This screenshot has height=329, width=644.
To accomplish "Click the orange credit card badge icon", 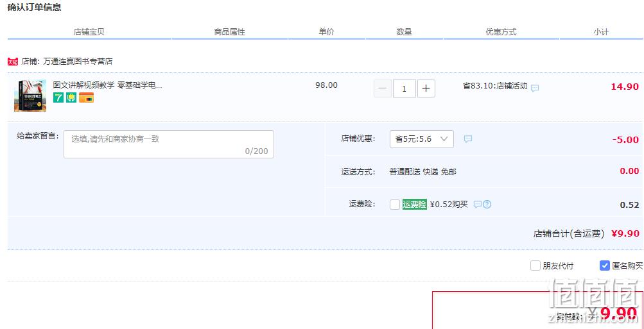I will (x=86, y=97).
